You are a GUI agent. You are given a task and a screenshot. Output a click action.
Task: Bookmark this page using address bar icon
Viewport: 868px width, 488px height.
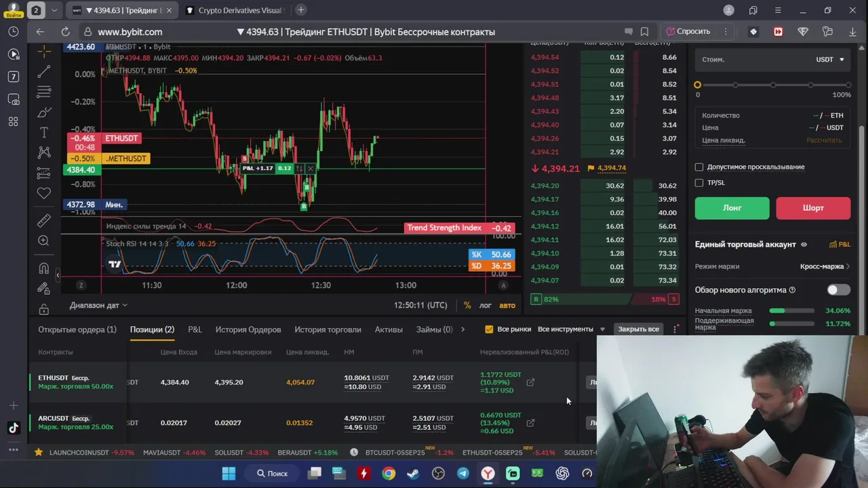(x=644, y=32)
